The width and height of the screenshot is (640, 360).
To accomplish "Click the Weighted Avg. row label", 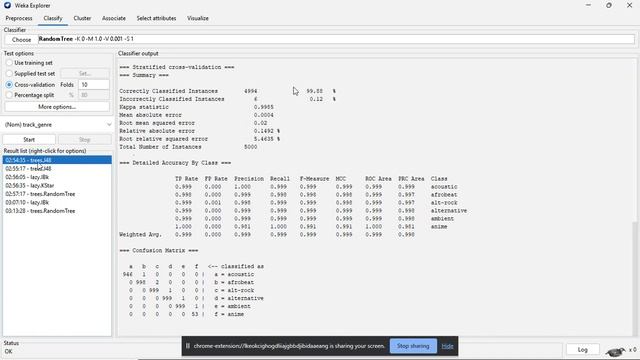I will [x=140, y=235].
